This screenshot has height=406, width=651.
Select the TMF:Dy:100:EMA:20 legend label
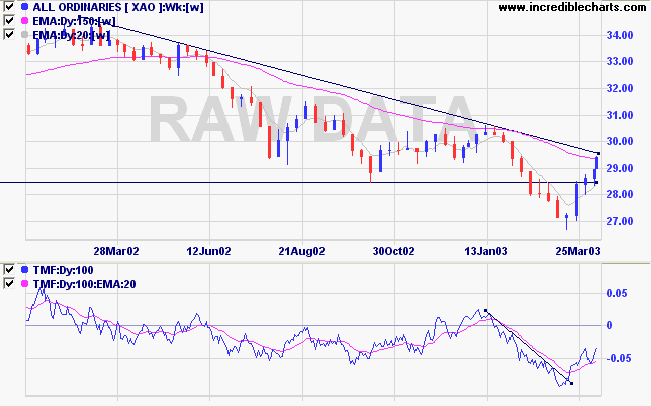84,284
